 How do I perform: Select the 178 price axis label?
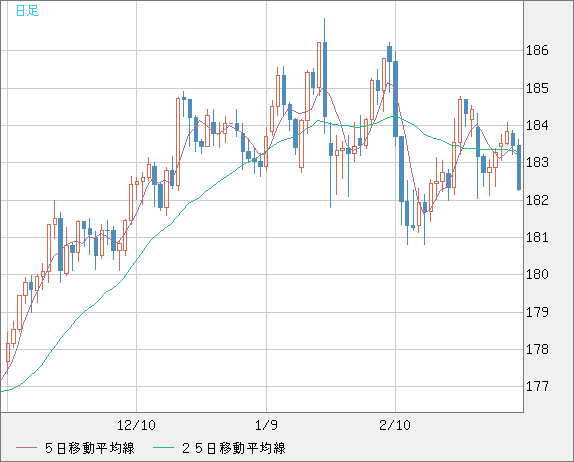click(537, 350)
